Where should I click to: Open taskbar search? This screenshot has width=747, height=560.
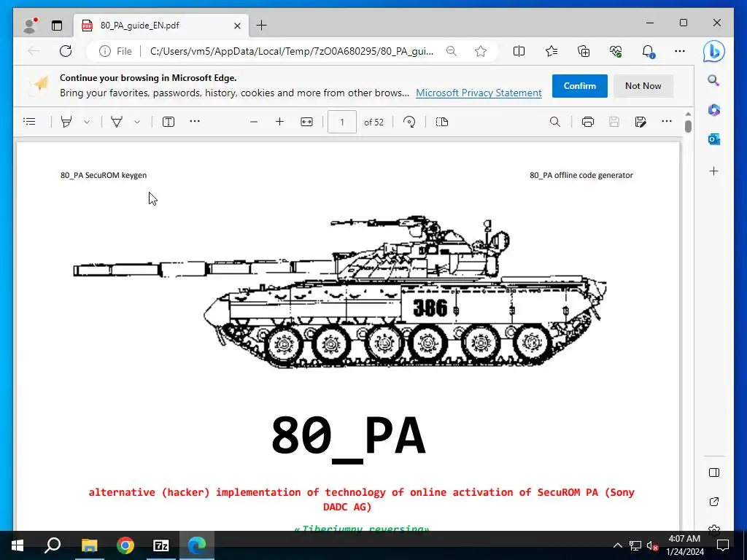click(x=53, y=545)
